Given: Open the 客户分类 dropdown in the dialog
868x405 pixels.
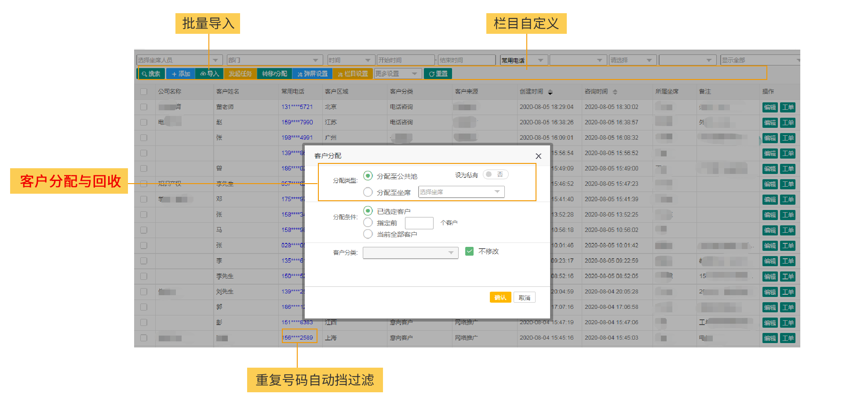Looking at the screenshot, I should (410, 253).
